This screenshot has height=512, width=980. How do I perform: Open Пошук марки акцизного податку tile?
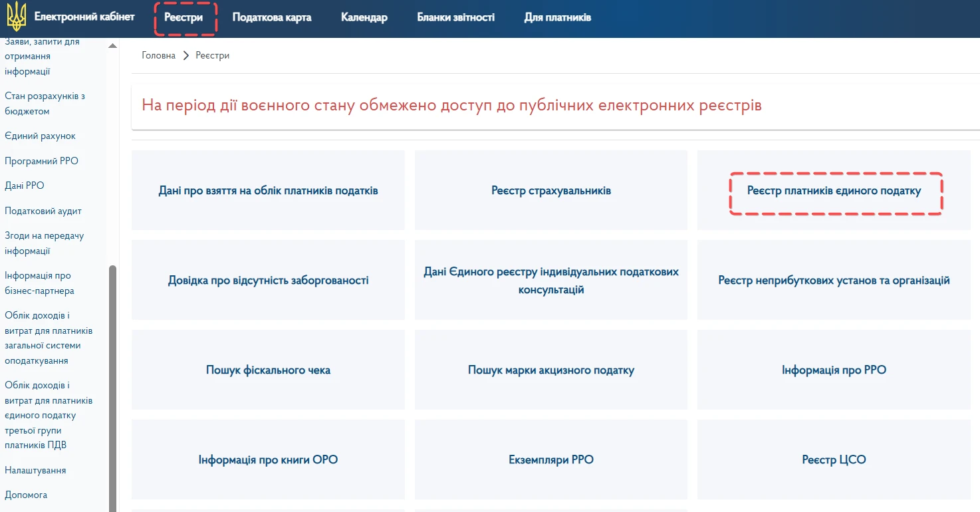pos(551,370)
